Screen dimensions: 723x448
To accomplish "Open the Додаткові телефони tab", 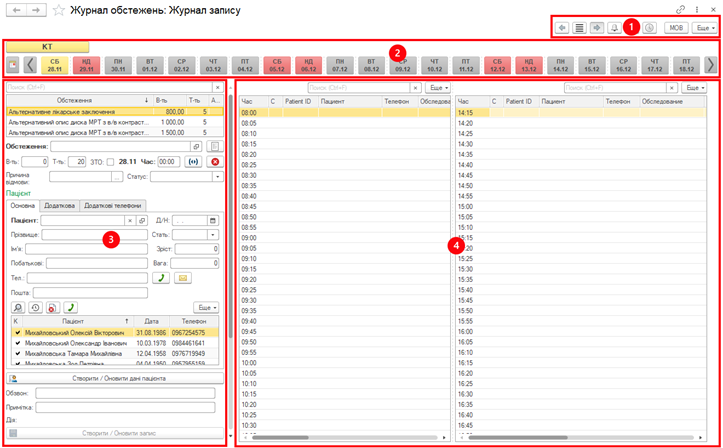I will pyautogui.click(x=112, y=205).
